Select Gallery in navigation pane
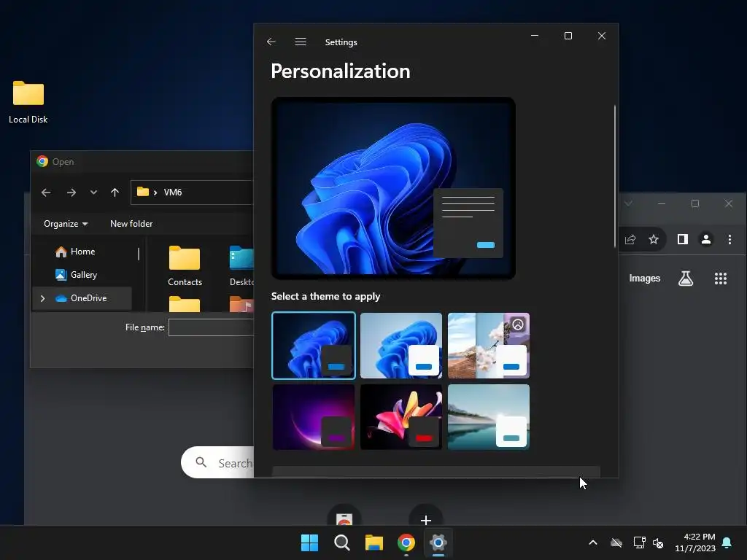 pyautogui.click(x=83, y=275)
